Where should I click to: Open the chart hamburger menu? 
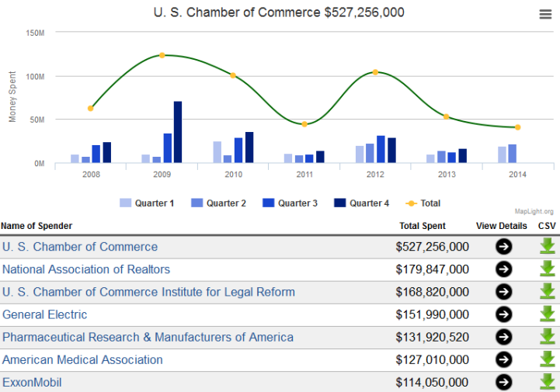click(545, 14)
